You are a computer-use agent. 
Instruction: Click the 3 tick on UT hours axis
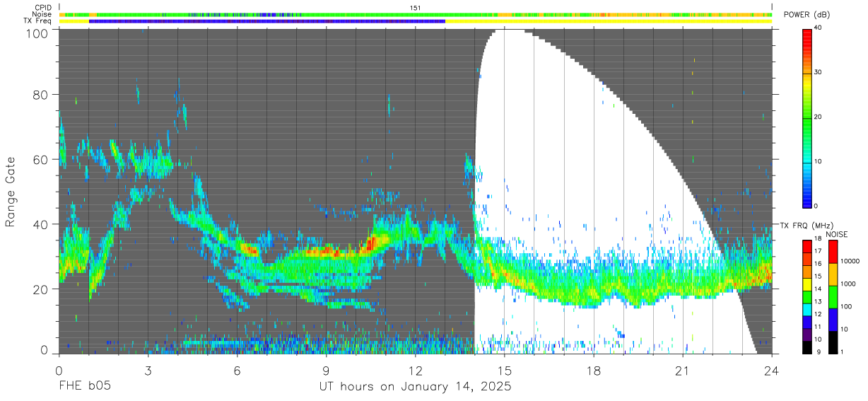pyautogui.click(x=148, y=370)
